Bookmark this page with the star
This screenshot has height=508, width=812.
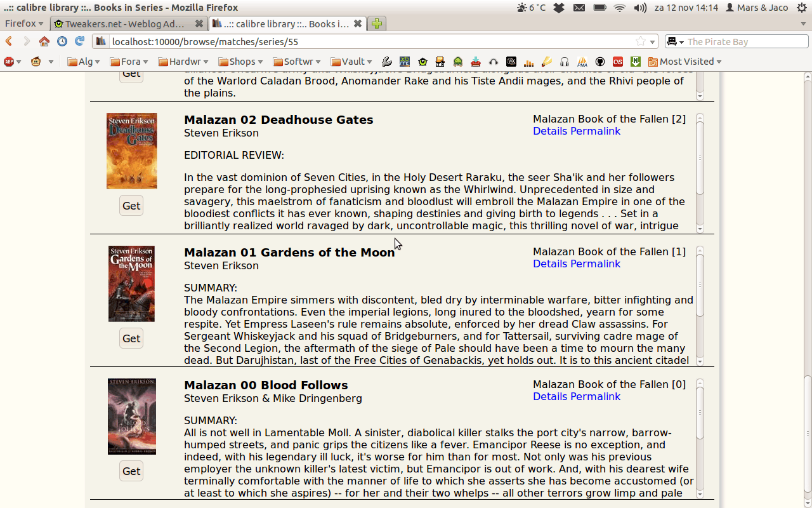pyautogui.click(x=641, y=41)
